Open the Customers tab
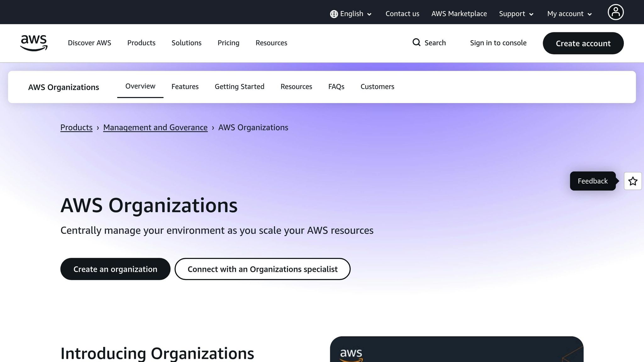The height and width of the screenshot is (362, 644). pos(377,87)
